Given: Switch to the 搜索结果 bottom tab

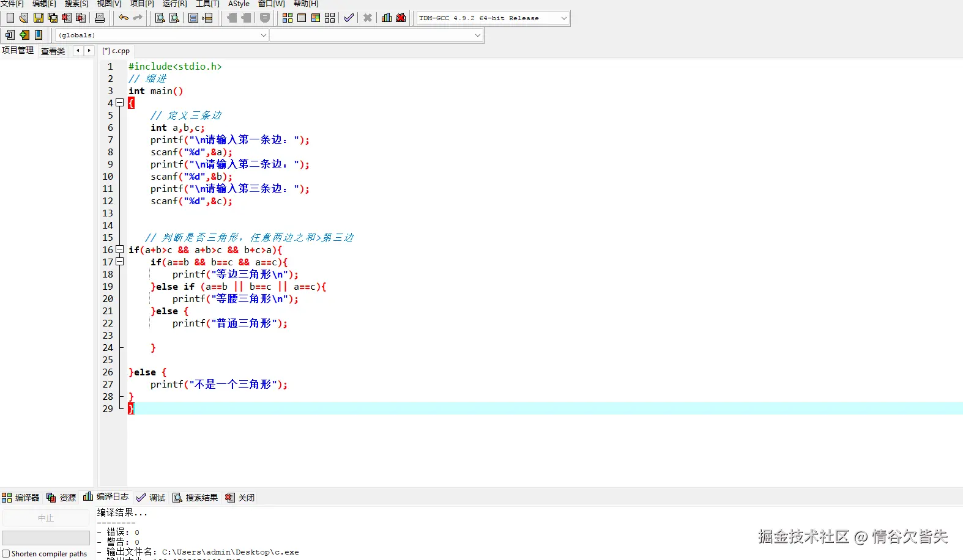Looking at the screenshot, I should 195,498.
